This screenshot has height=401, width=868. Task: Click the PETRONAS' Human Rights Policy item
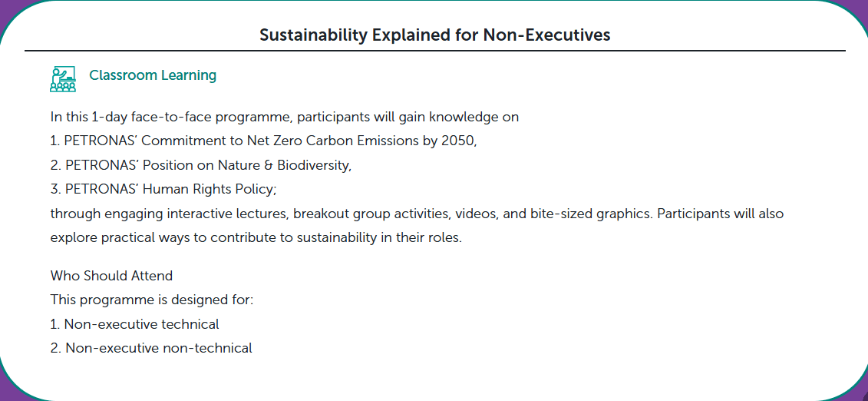(163, 190)
